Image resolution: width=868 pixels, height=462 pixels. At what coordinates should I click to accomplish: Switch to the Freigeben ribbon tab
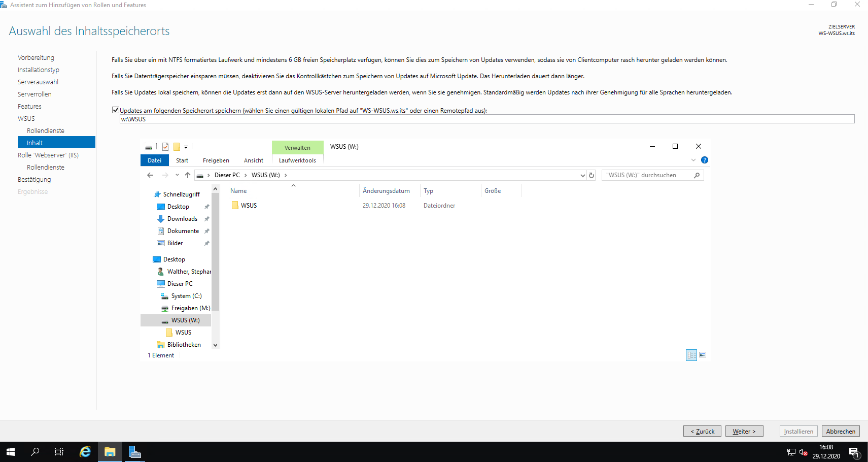(x=216, y=160)
